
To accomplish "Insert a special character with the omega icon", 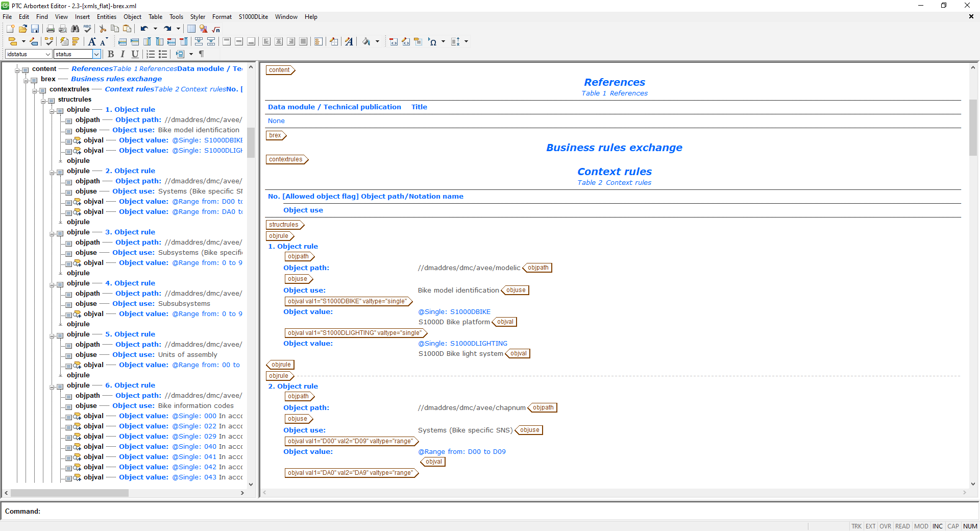I will point(433,42).
